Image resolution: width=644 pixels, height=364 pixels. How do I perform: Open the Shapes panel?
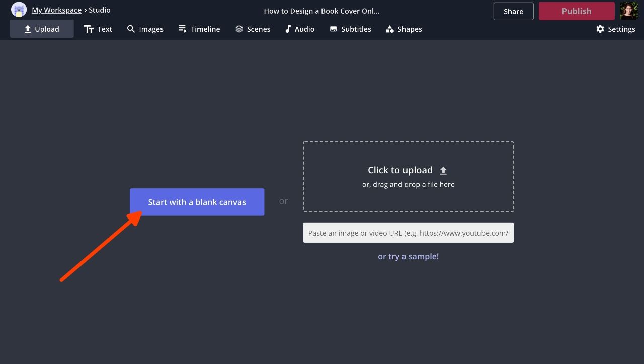pyautogui.click(x=404, y=29)
